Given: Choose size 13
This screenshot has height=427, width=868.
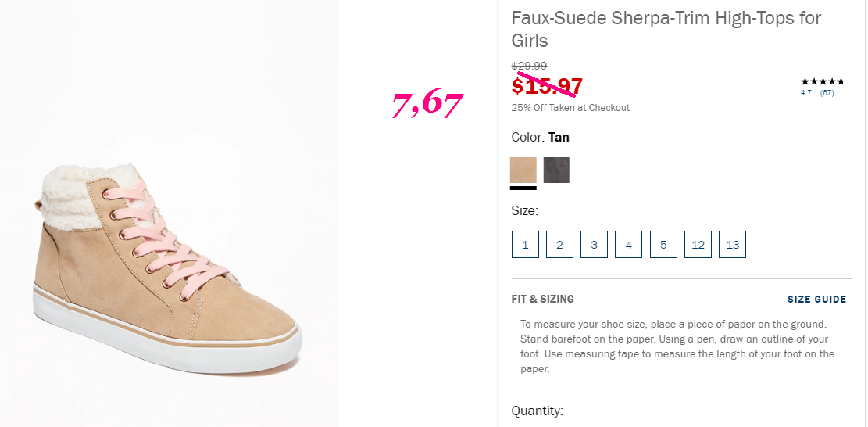Looking at the screenshot, I should (732, 244).
